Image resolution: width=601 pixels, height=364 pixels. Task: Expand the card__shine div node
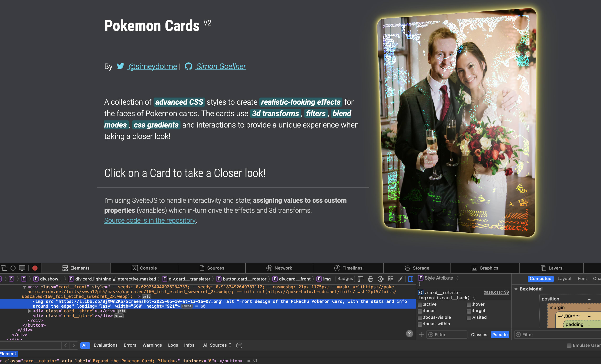pos(30,311)
